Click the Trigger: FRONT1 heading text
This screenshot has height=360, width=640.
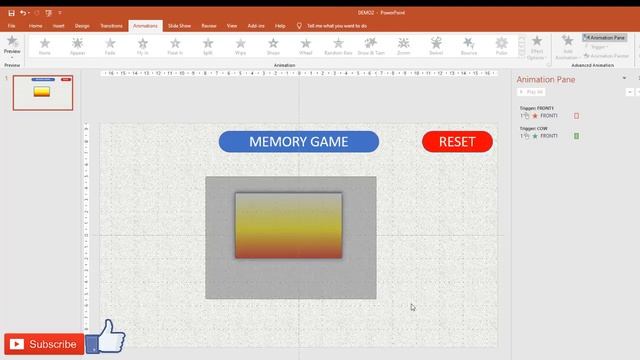coord(537,108)
